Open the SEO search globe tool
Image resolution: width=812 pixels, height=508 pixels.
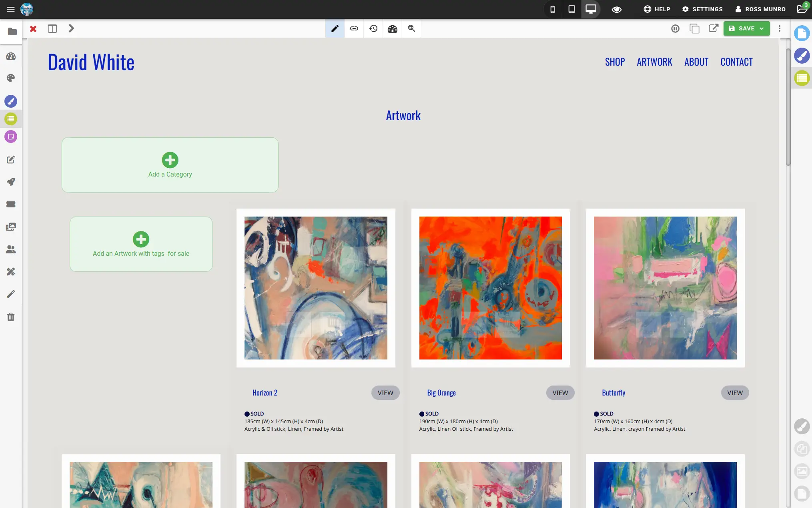tap(411, 28)
